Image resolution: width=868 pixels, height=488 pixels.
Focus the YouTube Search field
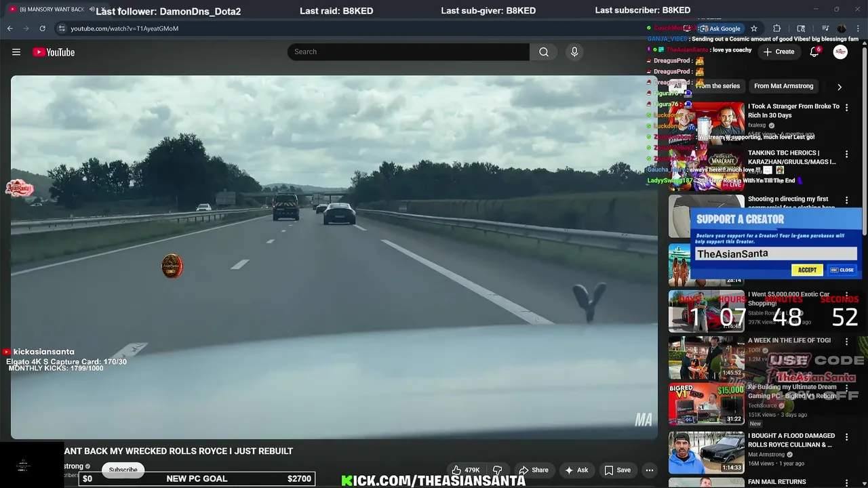coord(408,52)
